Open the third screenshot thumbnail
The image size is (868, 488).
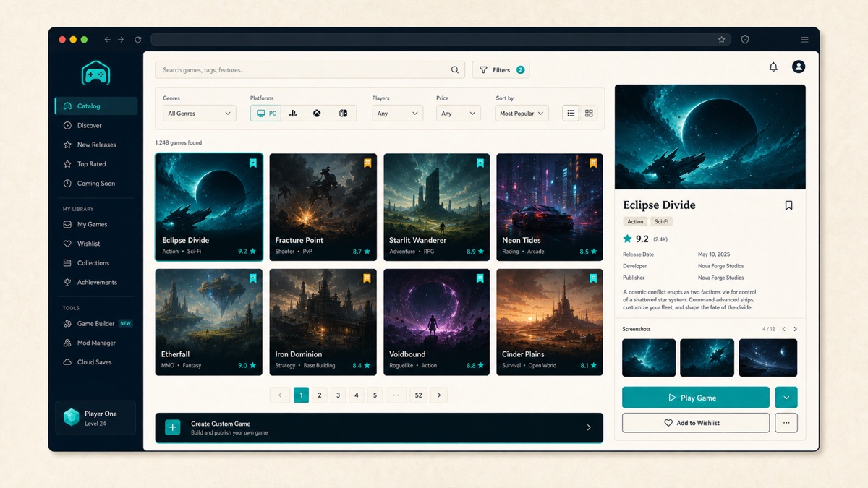(x=768, y=358)
